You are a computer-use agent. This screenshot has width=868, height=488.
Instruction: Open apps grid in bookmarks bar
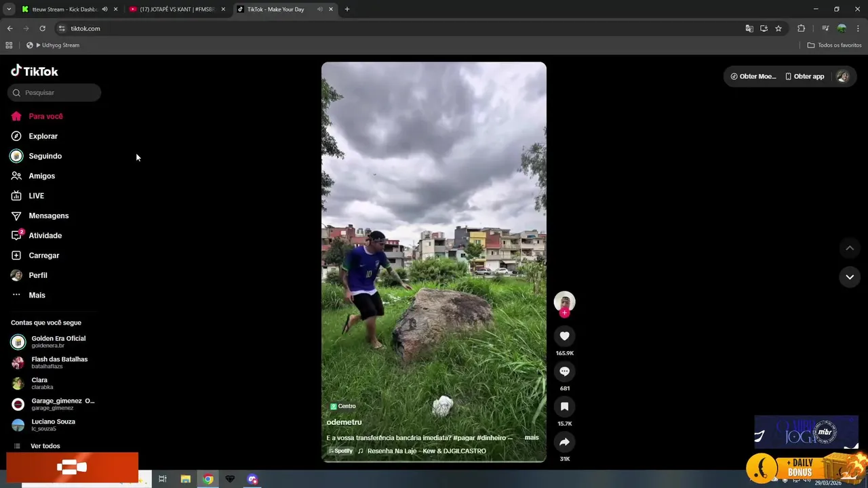9,45
